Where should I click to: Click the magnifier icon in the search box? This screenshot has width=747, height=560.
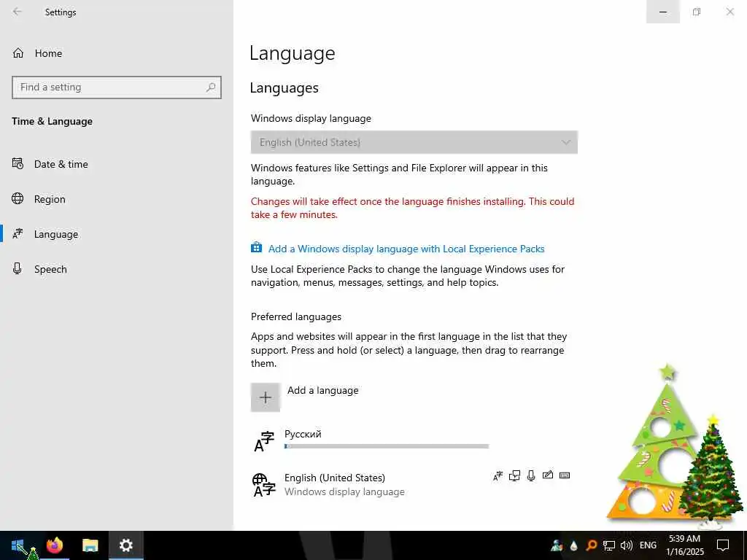tap(211, 87)
